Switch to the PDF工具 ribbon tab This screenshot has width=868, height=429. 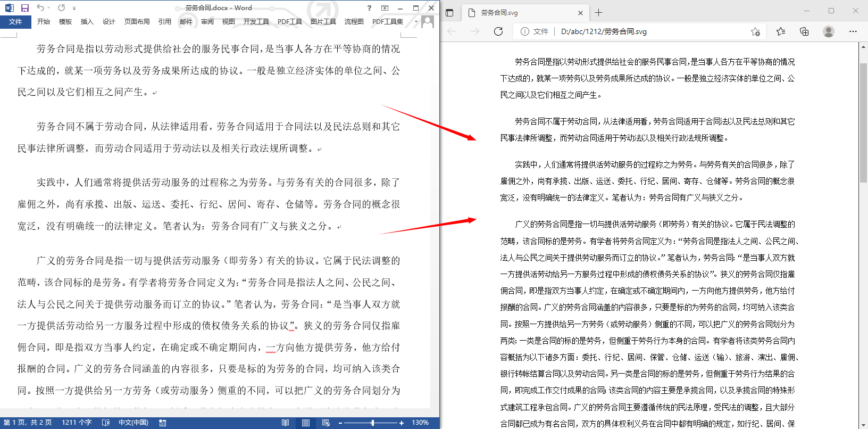tap(290, 22)
